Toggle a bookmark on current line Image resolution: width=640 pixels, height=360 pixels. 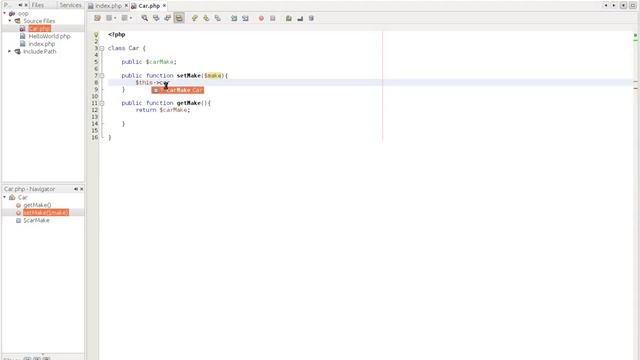click(218, 18)
